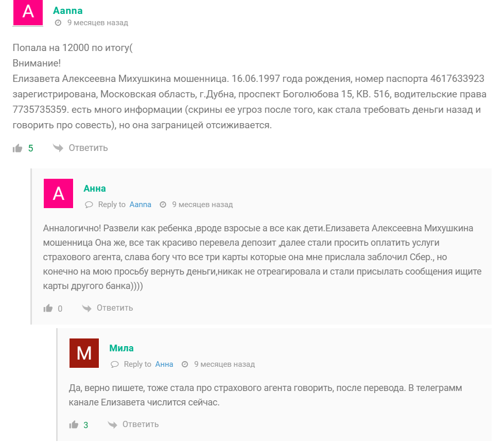Click speech bubble icon in Мила's reply header

point(114,364)
